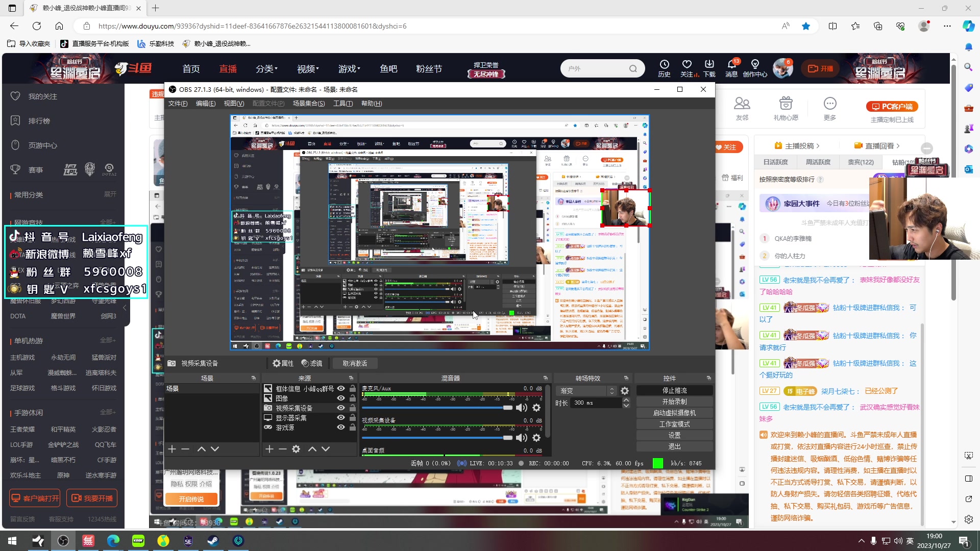Expand the 视频 dropdown in Douyu navbar
Screen dimensions: 980x551
click(x=308, y=69)
